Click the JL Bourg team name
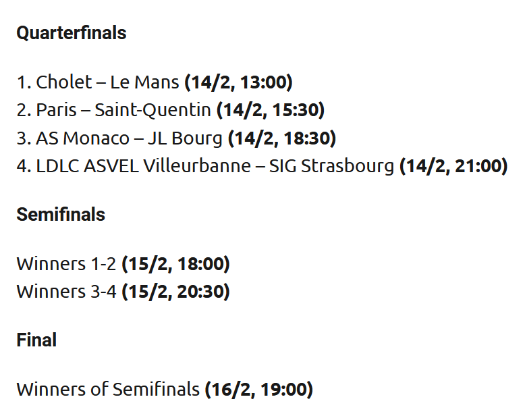Screen dimensions: 525x420 coord(185,138)
